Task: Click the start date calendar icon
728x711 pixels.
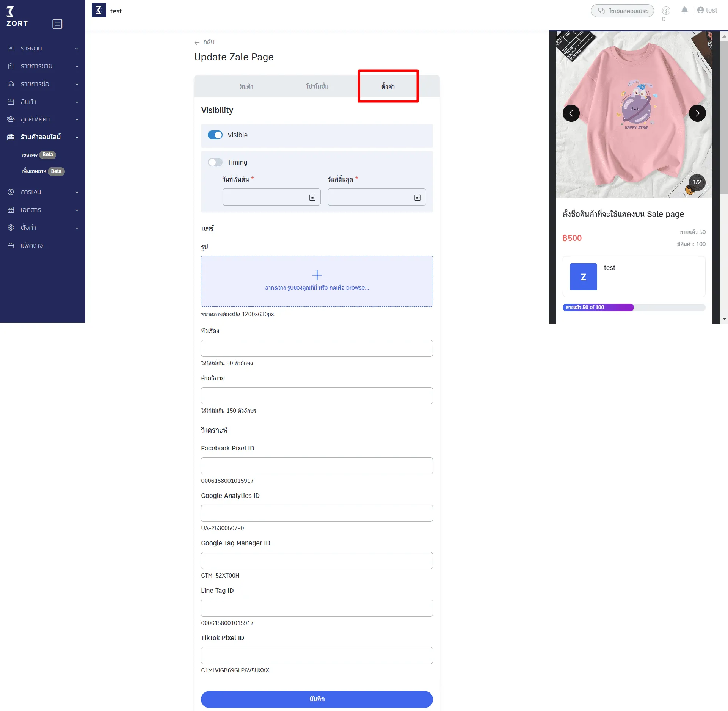Action: coord(312,197)
